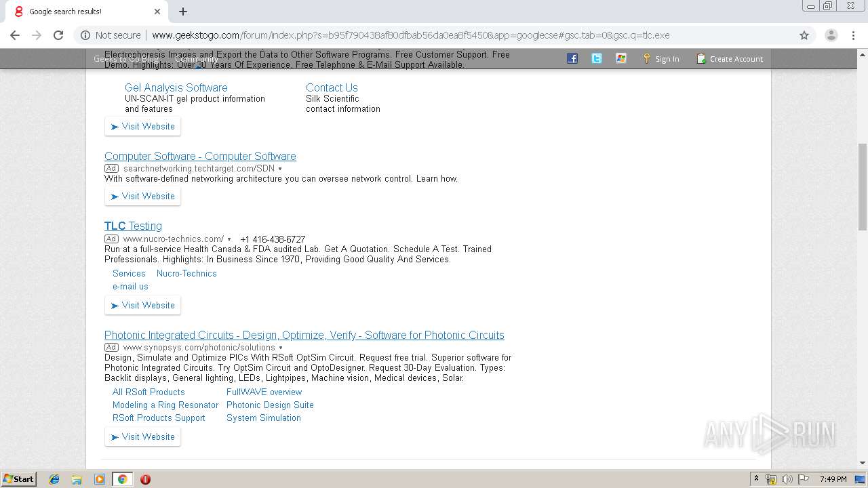Open File Explorer from taskbar
Image resolution: width=868 pixels, height=488 pixels.
77,479
